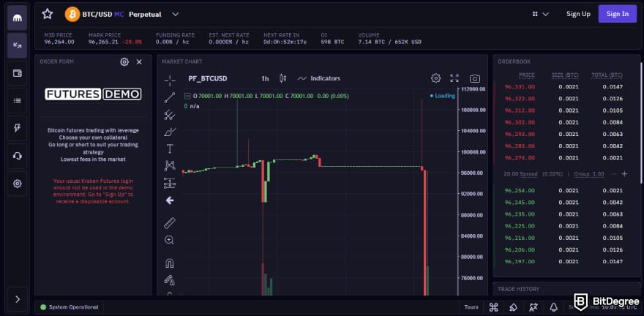Select the crosshair cursor tool
The height and width of the screenshot is (316, 644).
pos(170,80)
